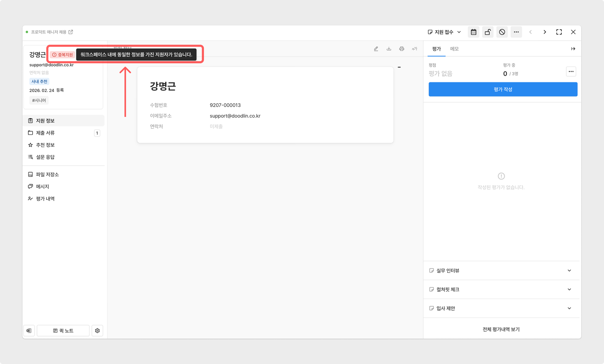
Task: Click the 평가 작성 button
Action: (x=503, y=89)
